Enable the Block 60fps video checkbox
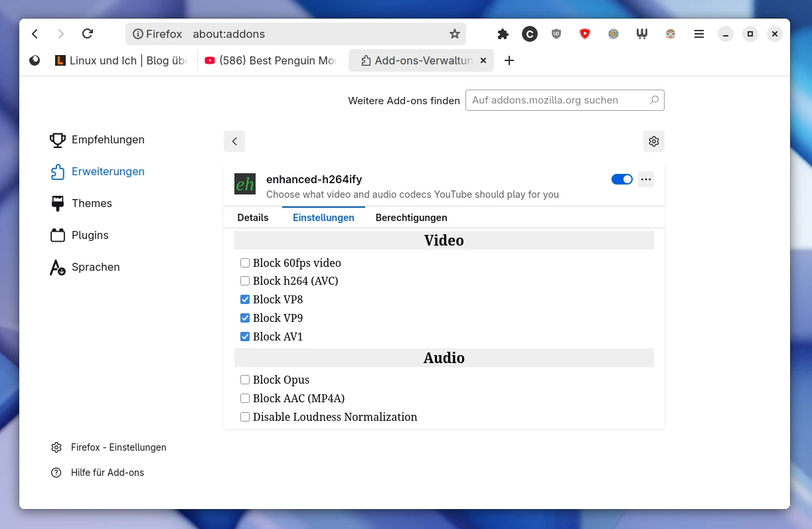 point(245,263)
